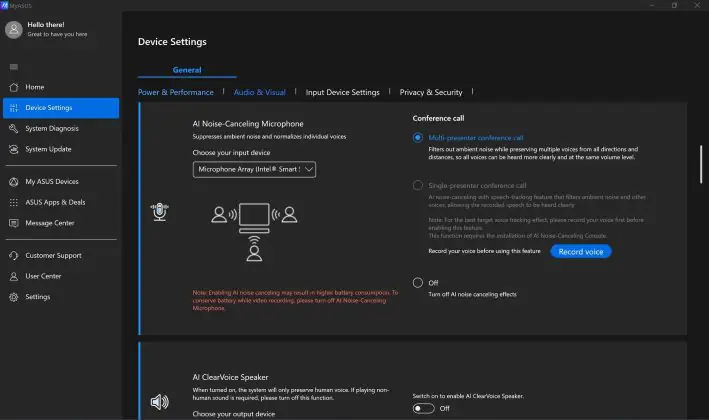Toggle the AI ClearVoice Speaker switch
Viewport: 709px width, 420px height.
[424, 408]
